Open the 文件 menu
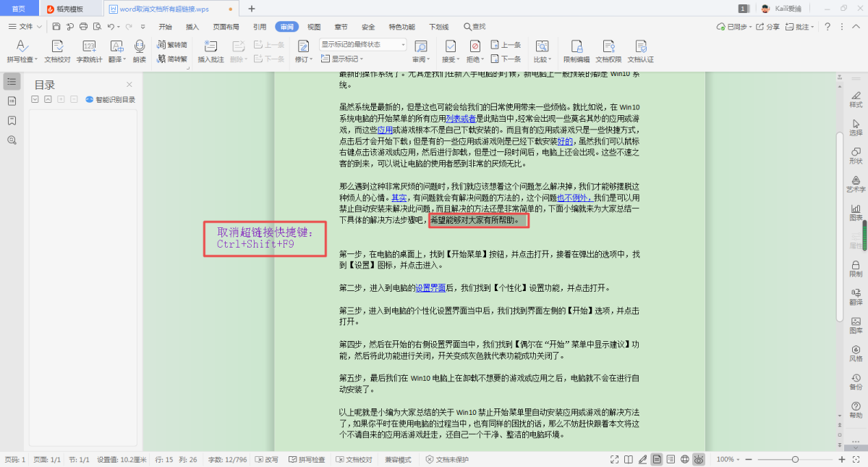Screen dimensions: 868x467 point(26,27)
